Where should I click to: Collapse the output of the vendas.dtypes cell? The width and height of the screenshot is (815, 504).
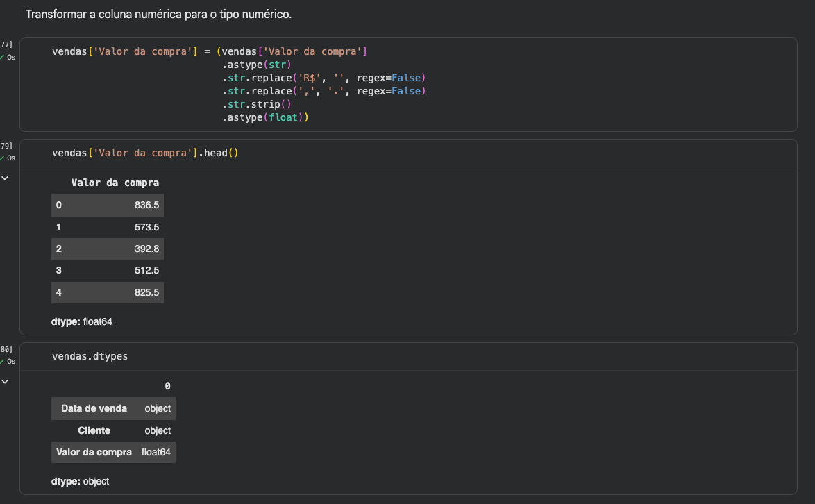pos(6,381)
